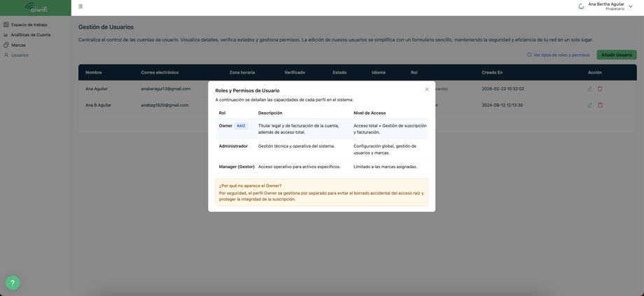Click the Nombre column header

coord(94,72)
